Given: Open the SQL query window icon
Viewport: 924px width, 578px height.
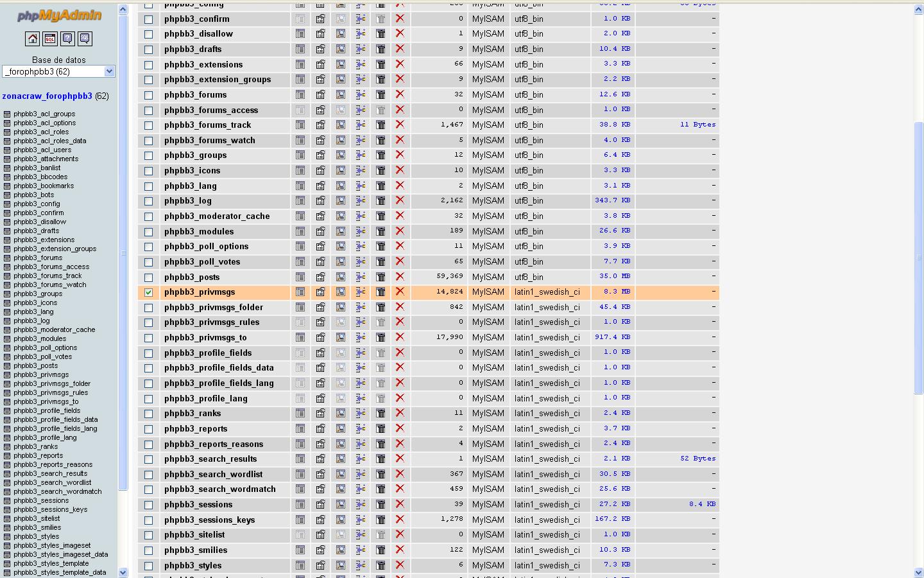Looking at the screenshot, I should tap(50, 39).
